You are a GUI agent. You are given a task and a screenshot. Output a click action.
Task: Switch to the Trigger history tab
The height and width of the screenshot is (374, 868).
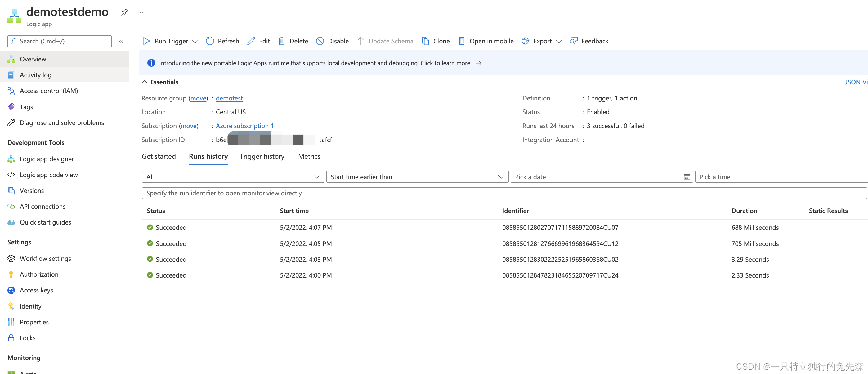point(262,156)
